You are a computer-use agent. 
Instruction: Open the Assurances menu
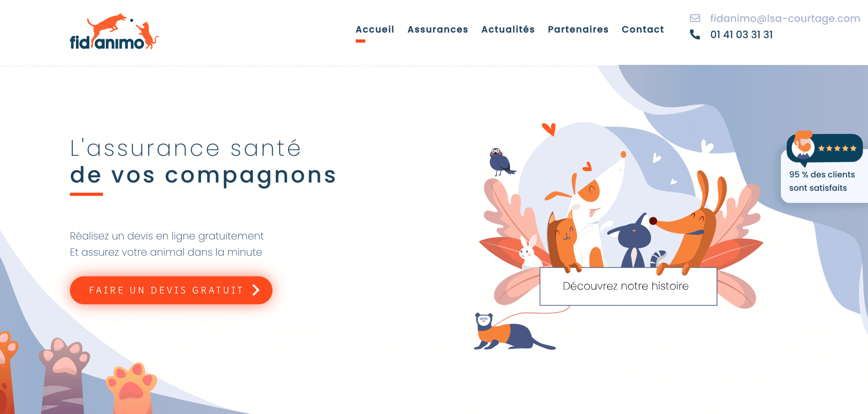click(437, 29)
